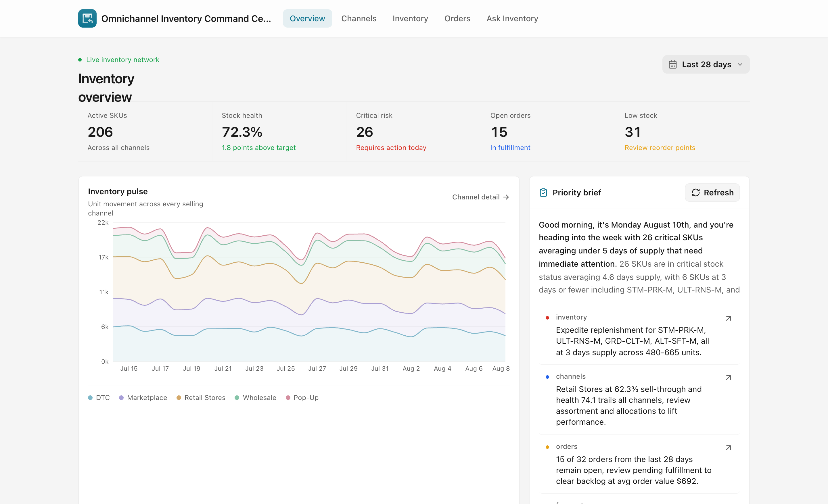Viewport: 828px width, 504px height.
Task: Click the Review reorder points link
Action: tap(660, 148)
